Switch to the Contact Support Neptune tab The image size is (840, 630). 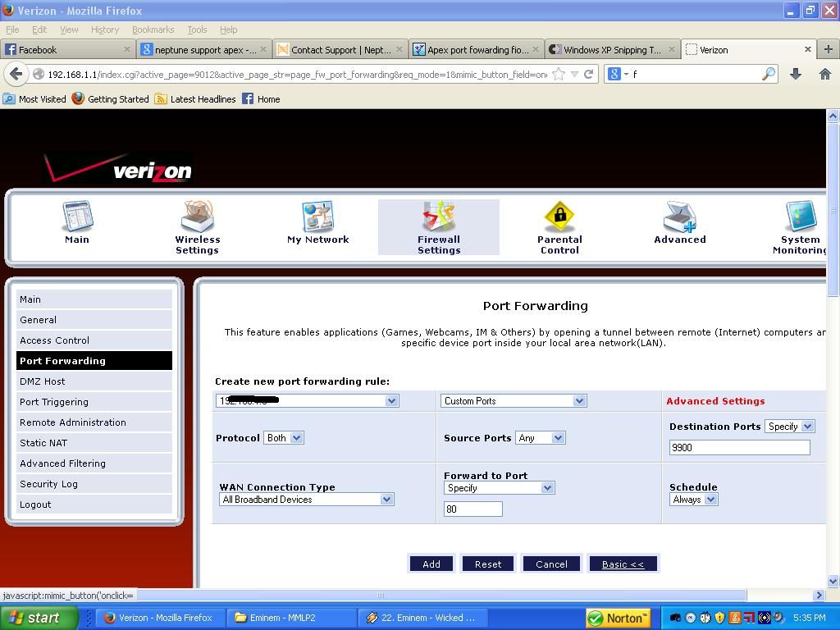[x=340, y=49]
